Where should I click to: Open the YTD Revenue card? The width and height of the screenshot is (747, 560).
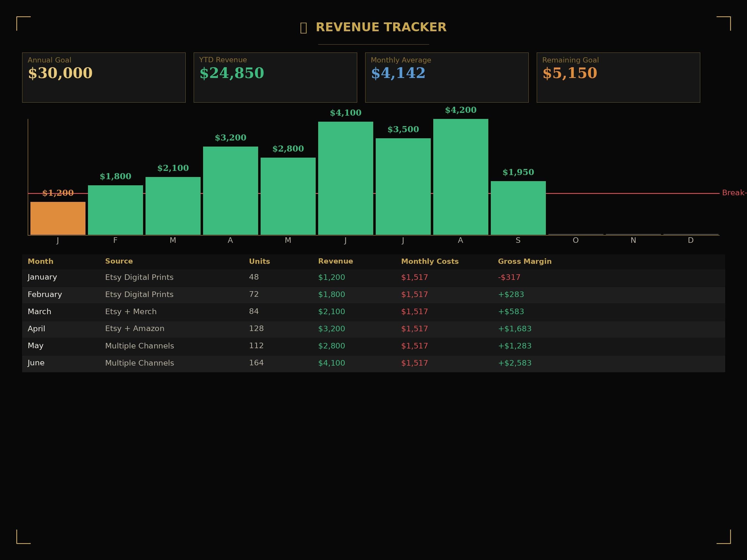tap(275, 77)
